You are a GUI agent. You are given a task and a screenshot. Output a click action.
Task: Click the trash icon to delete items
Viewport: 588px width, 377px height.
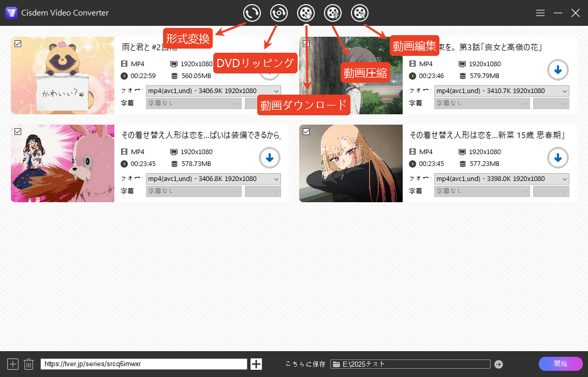[29, 364]
